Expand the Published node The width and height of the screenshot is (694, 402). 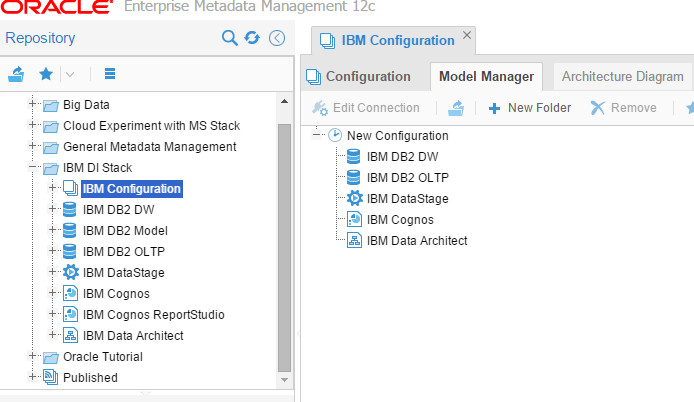32,377
